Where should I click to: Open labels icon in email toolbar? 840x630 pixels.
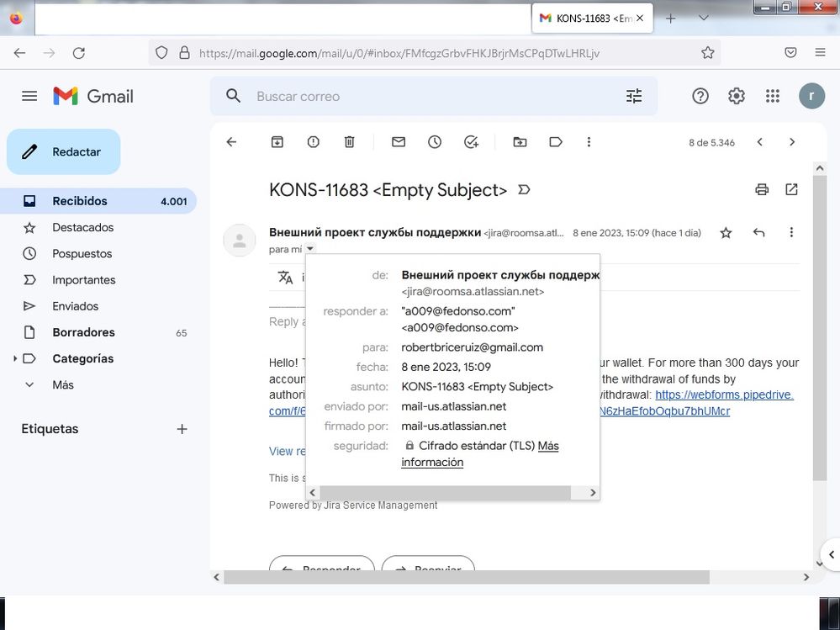[556, 142]
